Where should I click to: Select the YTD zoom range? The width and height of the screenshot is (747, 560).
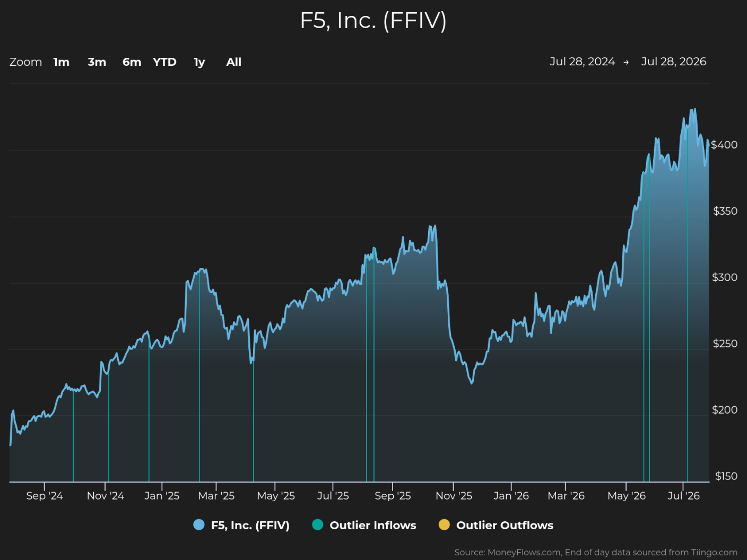(164, 62)
